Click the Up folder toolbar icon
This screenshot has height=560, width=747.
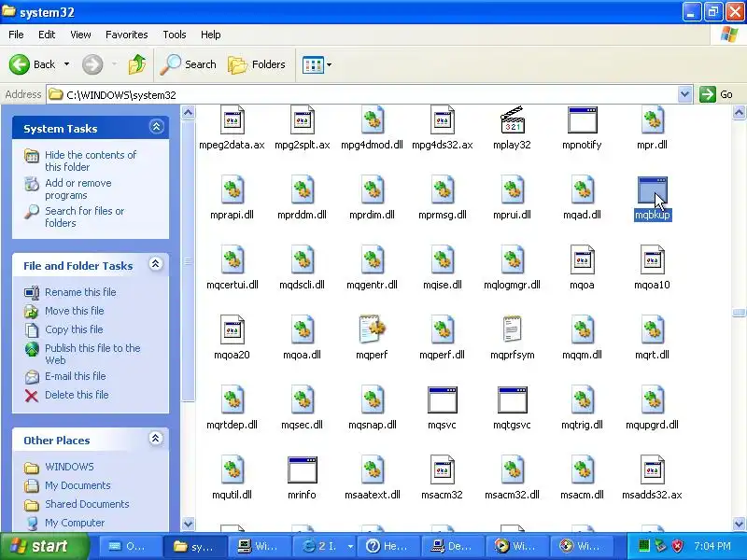137,64
